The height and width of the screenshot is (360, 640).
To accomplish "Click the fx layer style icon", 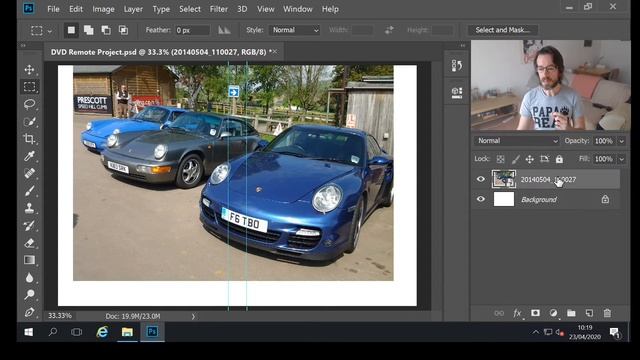I will coord(517,313).
